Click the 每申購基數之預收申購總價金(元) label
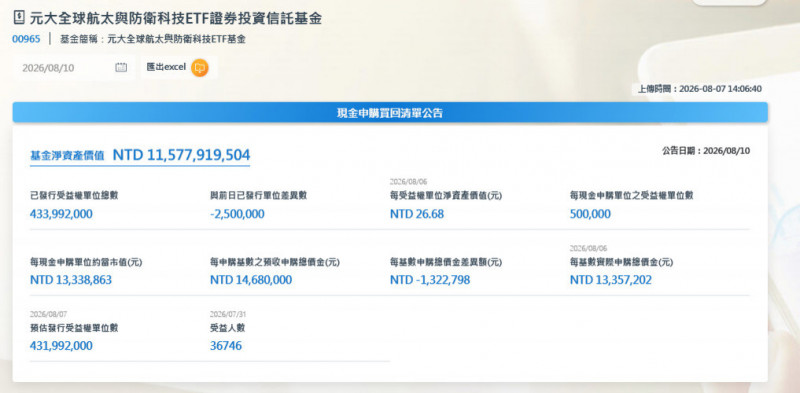 click(x=275, y=262)
